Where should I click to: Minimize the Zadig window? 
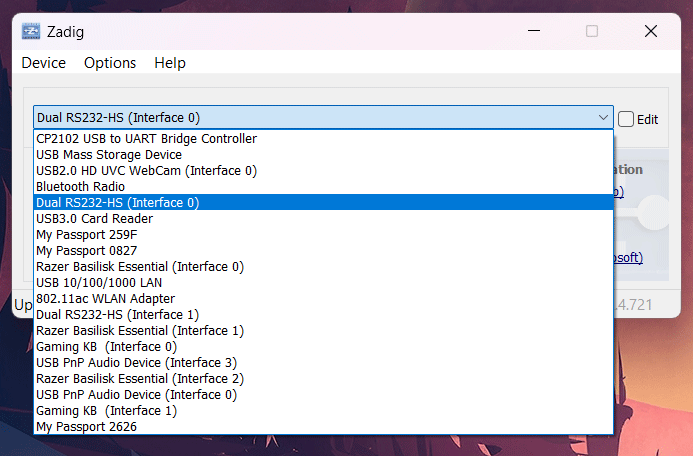click(534, 31)
